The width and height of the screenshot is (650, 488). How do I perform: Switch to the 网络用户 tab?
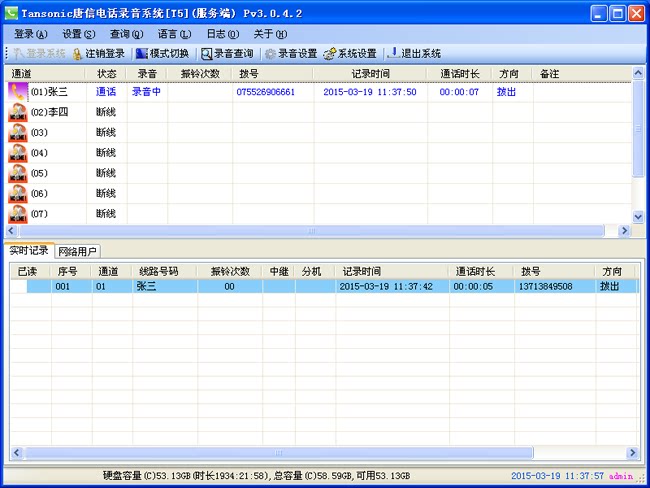[x=78, y=251]
